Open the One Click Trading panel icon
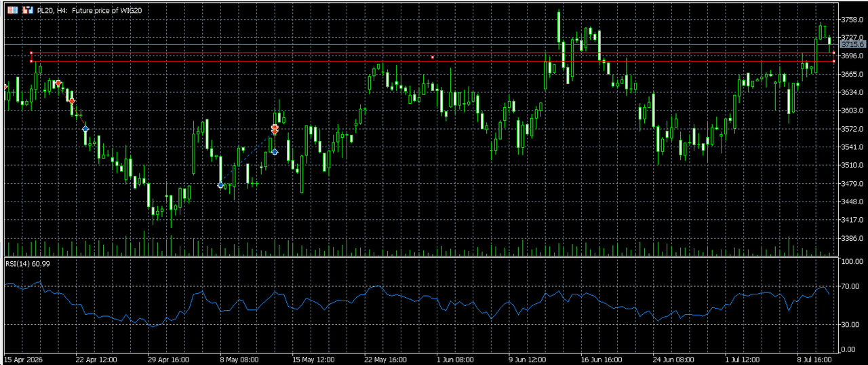Screen dimensions: 868x365 pos(13,11)
